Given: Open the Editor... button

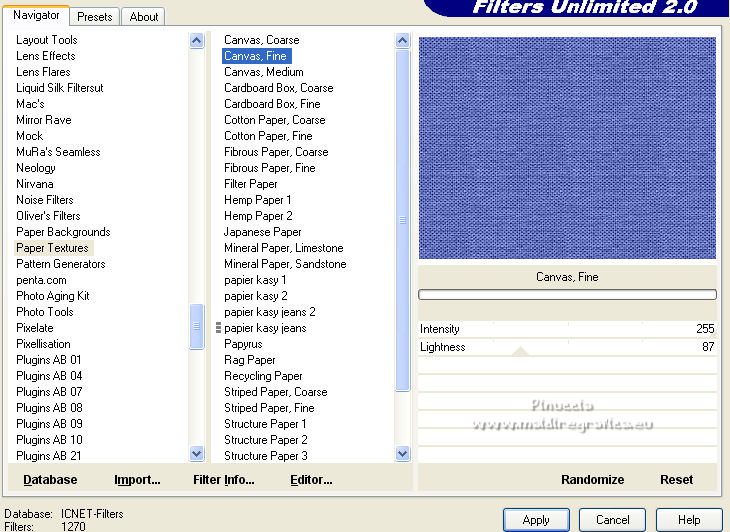Looking at the screenshot, I should point(311,479).
